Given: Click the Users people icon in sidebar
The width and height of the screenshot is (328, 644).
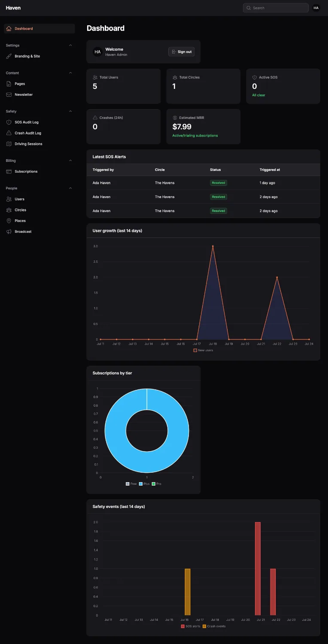Looking at the screenshot, I should 9,199.
